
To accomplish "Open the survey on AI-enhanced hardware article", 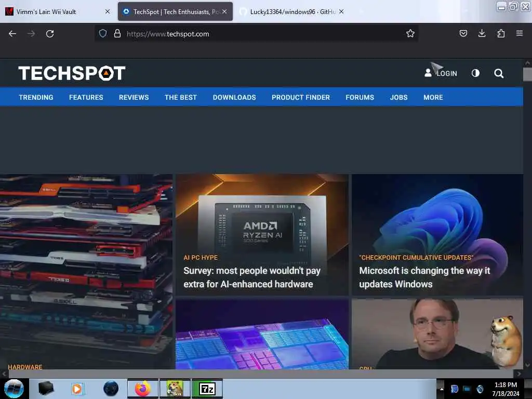I will (252, 277).
